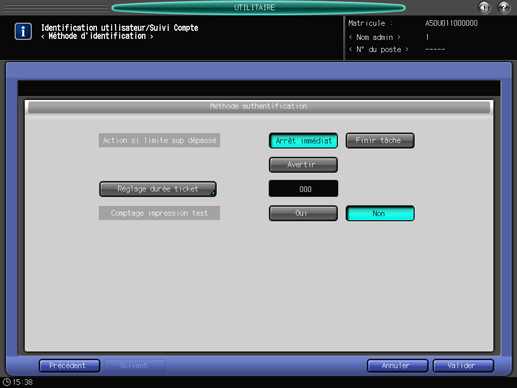This screenshot has width=517, height=388.
Task: Click the 000 ticket duration field
Action: click(x=303, y=189)
